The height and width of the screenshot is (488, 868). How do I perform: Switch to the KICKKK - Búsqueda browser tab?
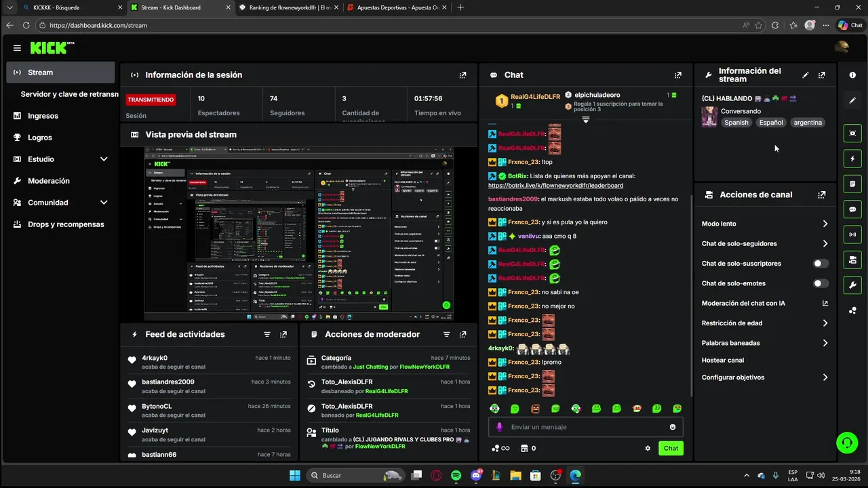point(71,7)
